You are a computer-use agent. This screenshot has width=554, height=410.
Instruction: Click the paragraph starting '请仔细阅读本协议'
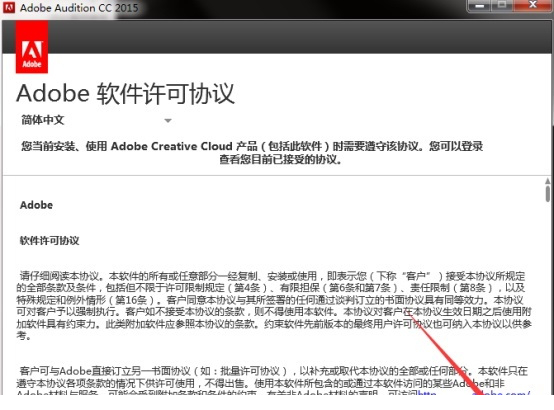pyautogui.click(x=274, y=305)
